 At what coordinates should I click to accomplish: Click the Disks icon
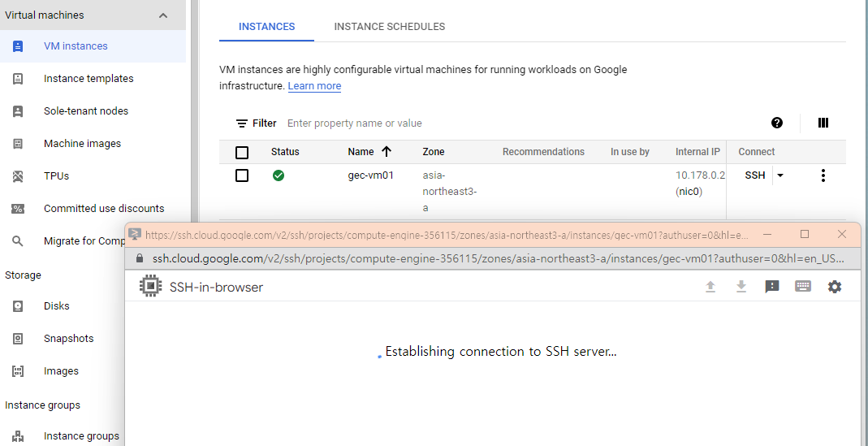(x=18, y=305)
